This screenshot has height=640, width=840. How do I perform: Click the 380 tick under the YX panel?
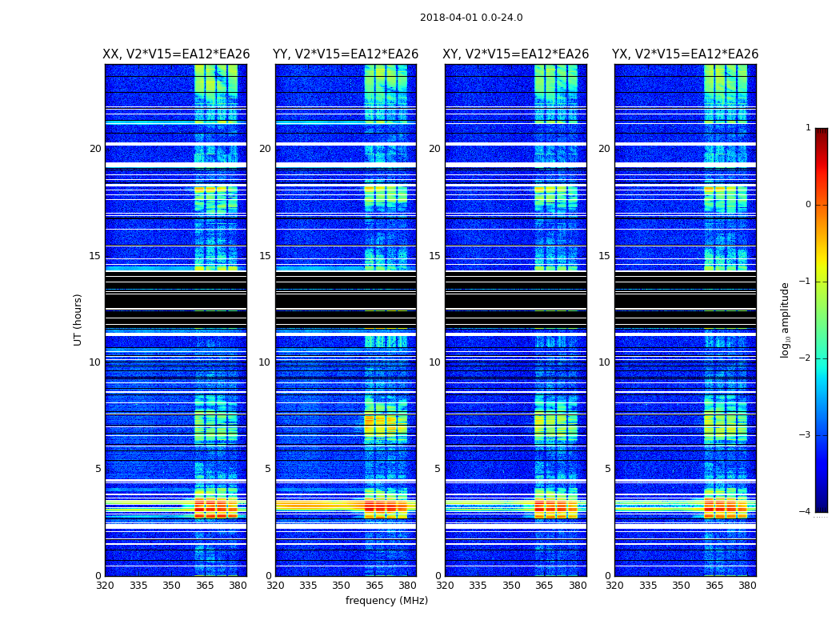pos(747,586)
